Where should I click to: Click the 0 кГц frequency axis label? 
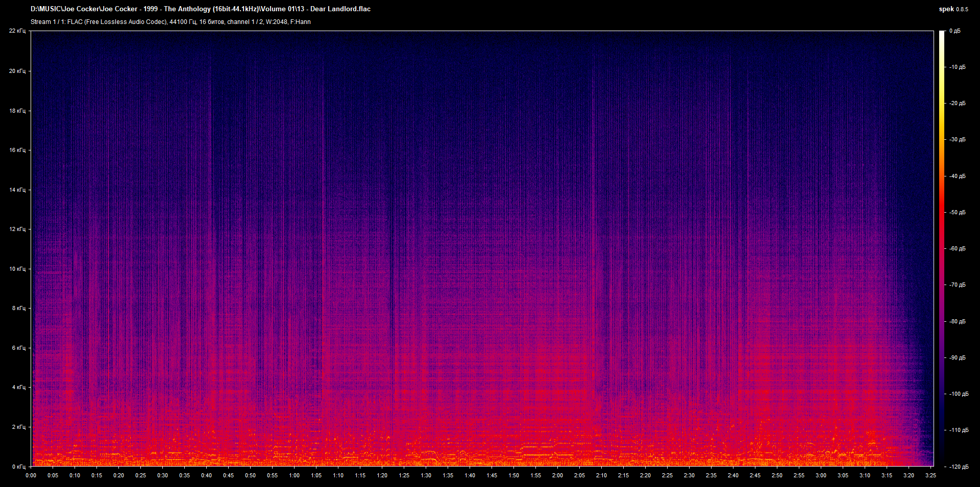pos(19,467)
